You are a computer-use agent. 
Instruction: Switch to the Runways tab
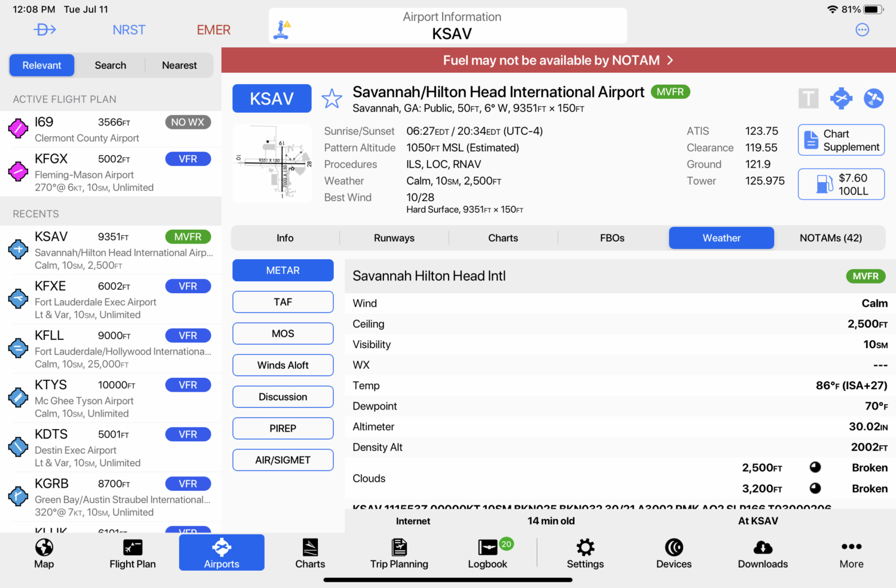394,238
